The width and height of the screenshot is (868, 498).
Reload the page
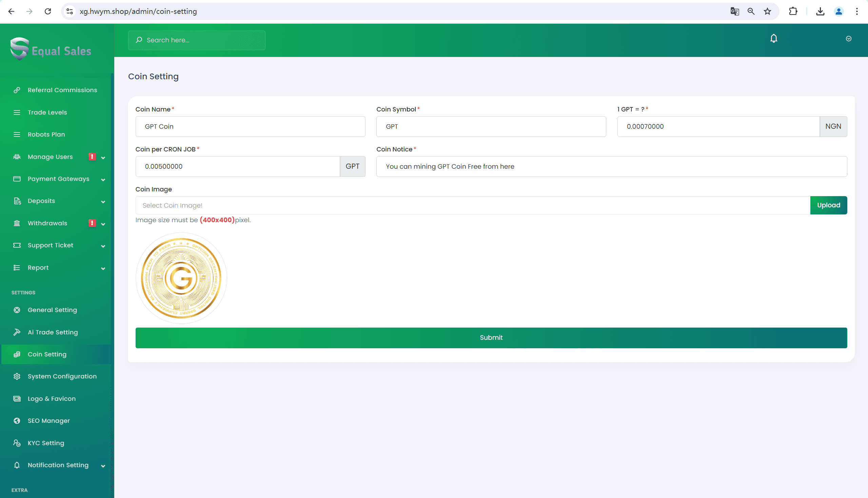(48, 11)
